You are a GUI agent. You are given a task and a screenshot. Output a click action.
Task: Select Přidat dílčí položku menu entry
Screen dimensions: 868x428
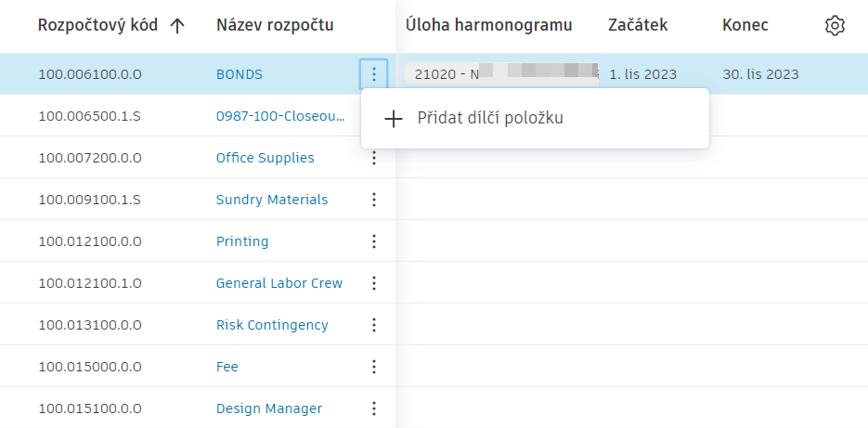click(x=490, y=119)
